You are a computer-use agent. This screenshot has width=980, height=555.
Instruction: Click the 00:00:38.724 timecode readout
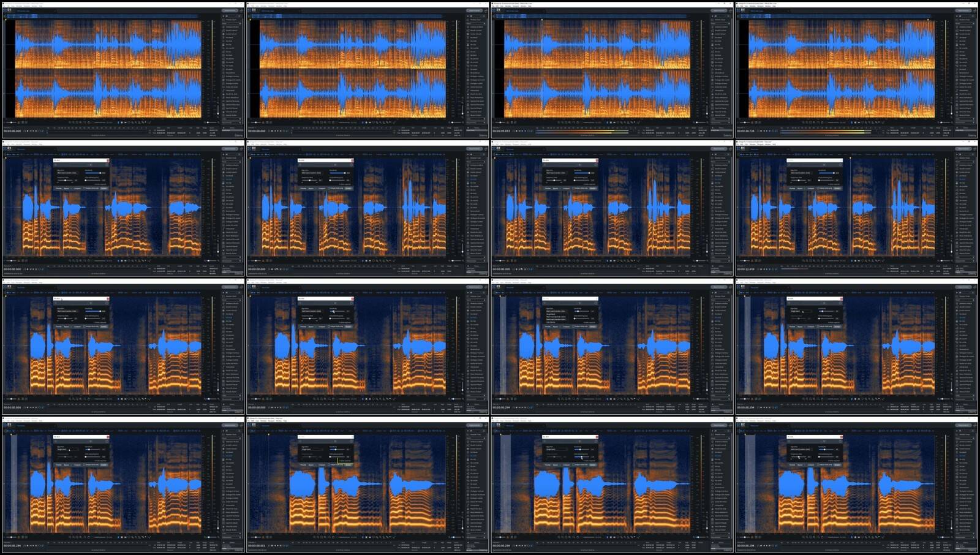747,130
